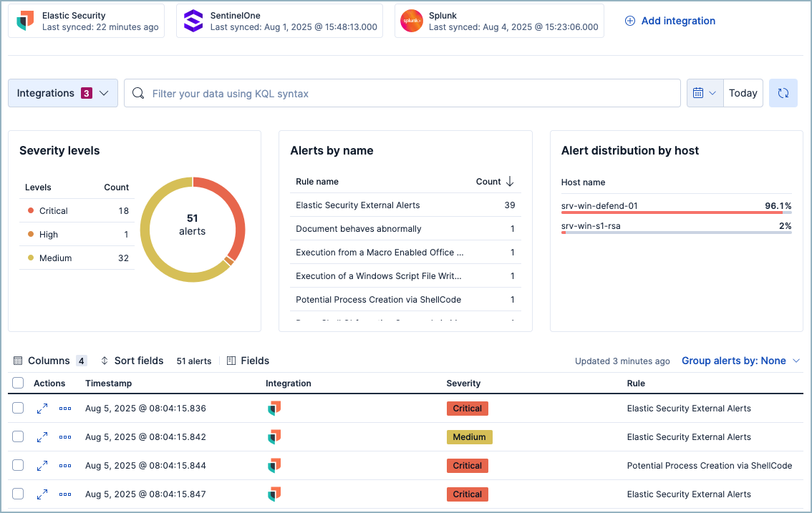The width and height of the screenshot is (812, 513).
Task: Click the Today button
Action: (743, 92)
